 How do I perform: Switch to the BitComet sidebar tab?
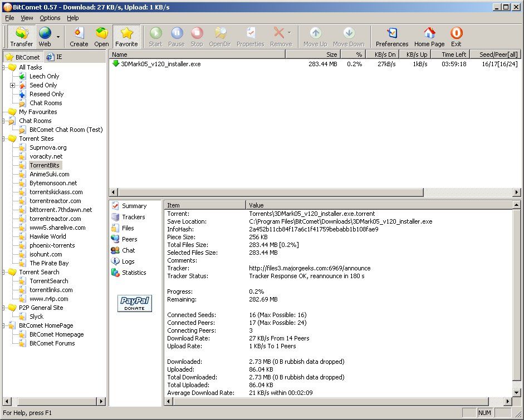pyautogui.click(x=23, y=57)
